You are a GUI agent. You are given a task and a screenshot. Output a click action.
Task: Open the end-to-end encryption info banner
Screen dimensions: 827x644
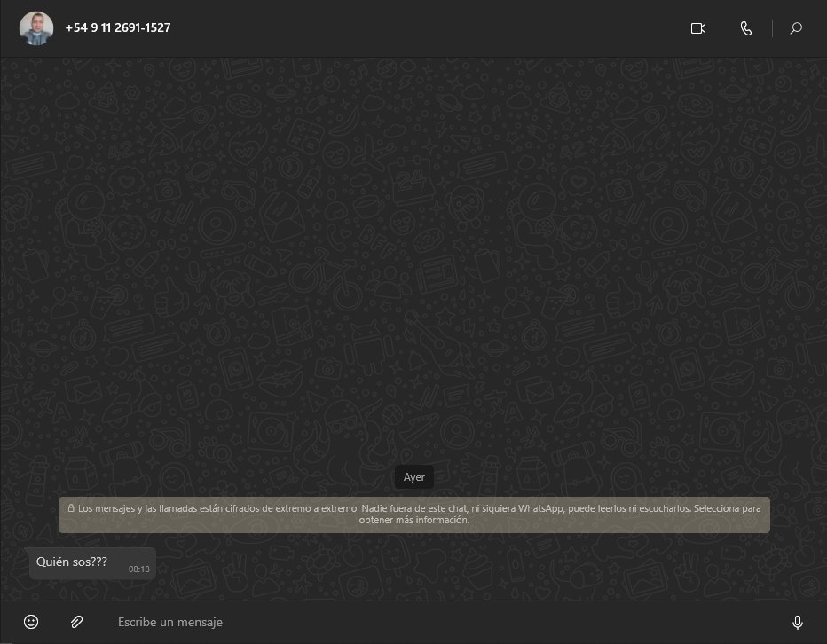(x=414, y=514)
